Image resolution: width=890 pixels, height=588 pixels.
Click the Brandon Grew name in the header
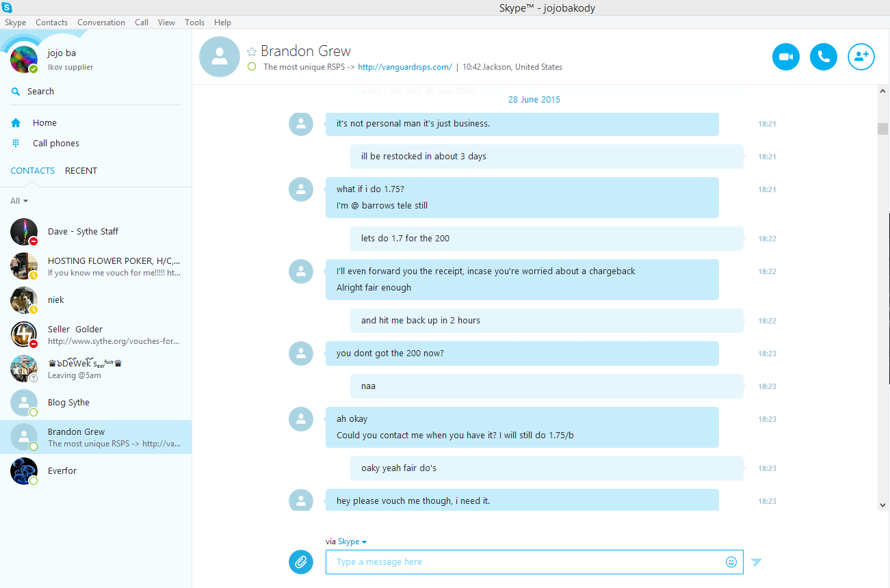point(306,51)
